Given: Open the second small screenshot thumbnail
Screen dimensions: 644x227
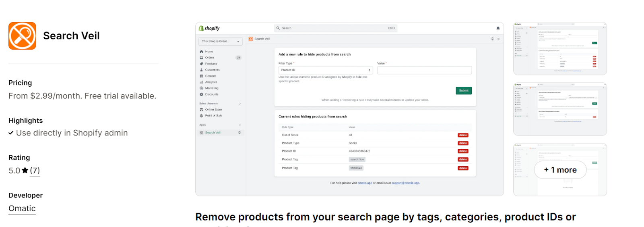Looking at the screenshot, I should point(560,109).
